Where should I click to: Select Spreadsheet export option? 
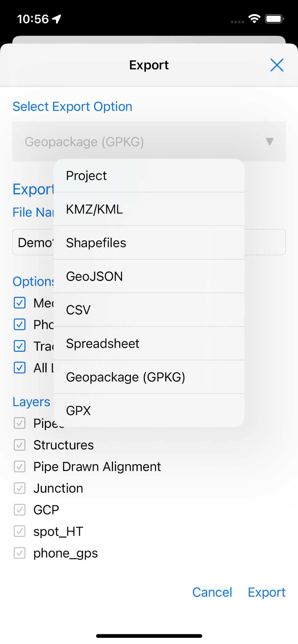[149, 343]
